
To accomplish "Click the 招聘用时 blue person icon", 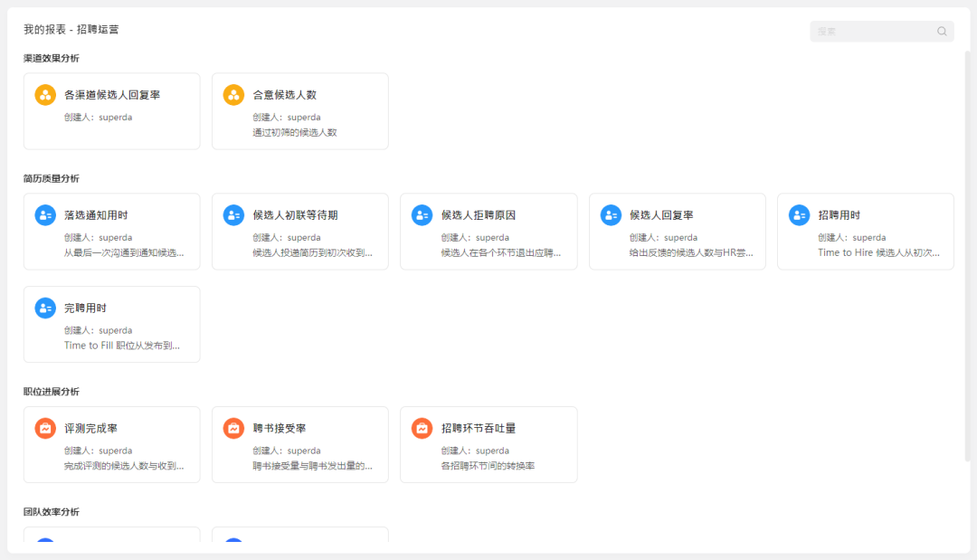I will 799,215.
